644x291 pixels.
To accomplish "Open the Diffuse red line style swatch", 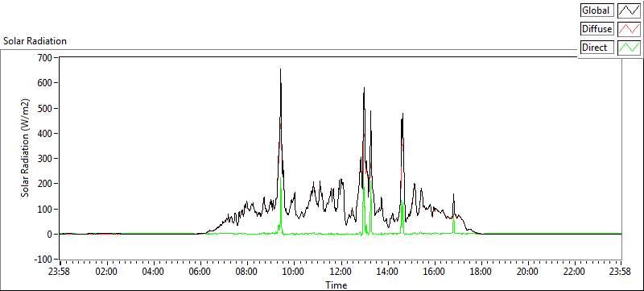I will click(x=630, y=29).
